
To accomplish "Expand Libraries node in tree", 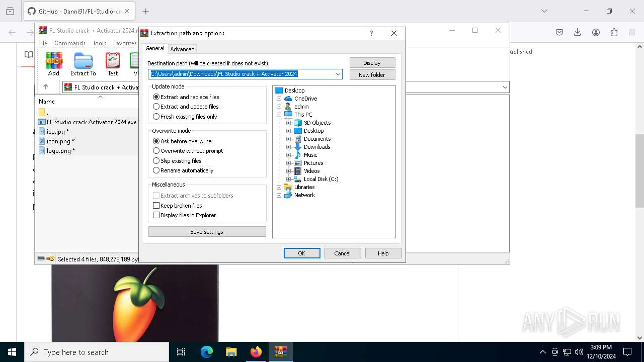I will point(279,187).
